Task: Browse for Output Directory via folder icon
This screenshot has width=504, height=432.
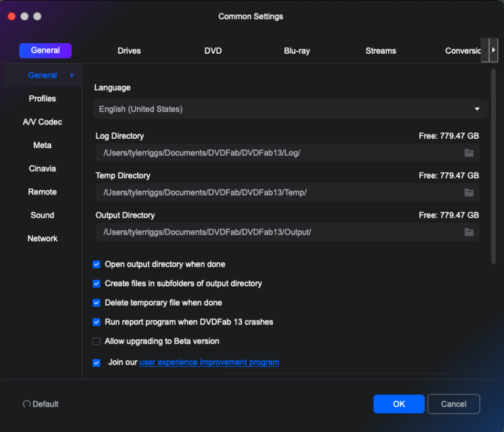Action: tap(469, 232)
